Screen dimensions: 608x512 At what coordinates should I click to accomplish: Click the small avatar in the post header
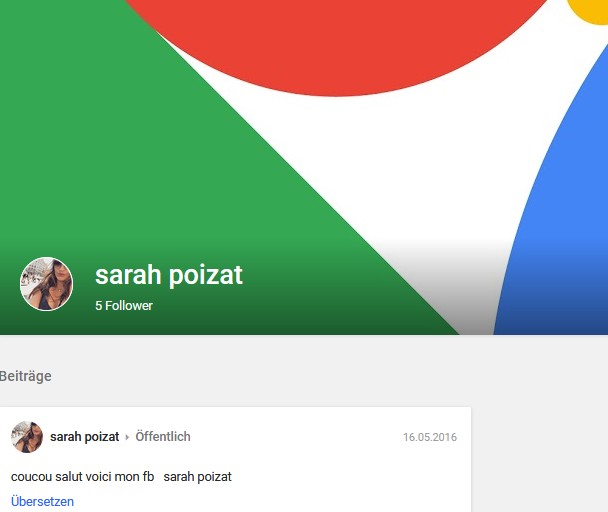point(27,437)
